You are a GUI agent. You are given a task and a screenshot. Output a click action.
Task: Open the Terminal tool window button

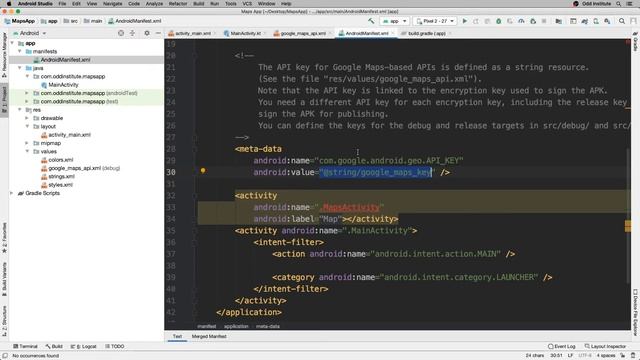(x=25, y=346)
